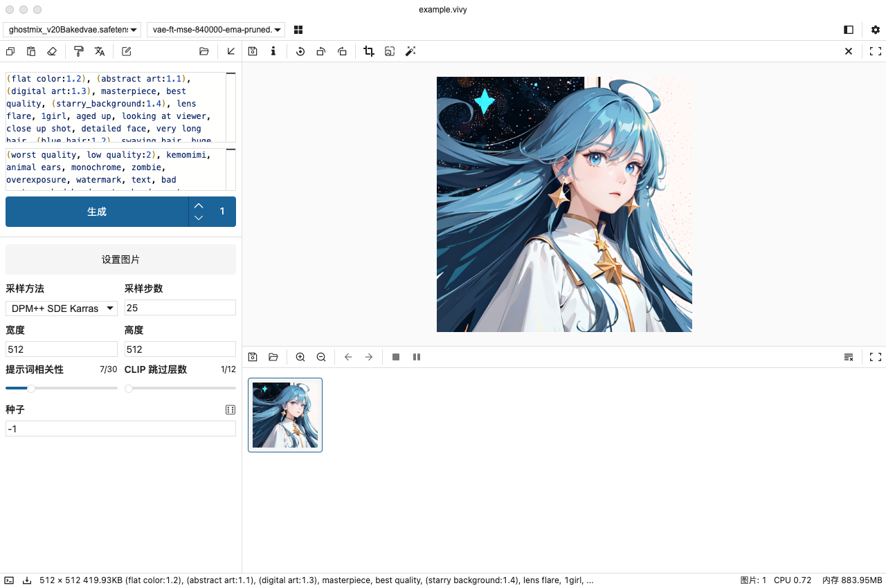Viewport: 886px width, 588px height.
Task: Click the reset rotation icon
Action: (300, 51)
